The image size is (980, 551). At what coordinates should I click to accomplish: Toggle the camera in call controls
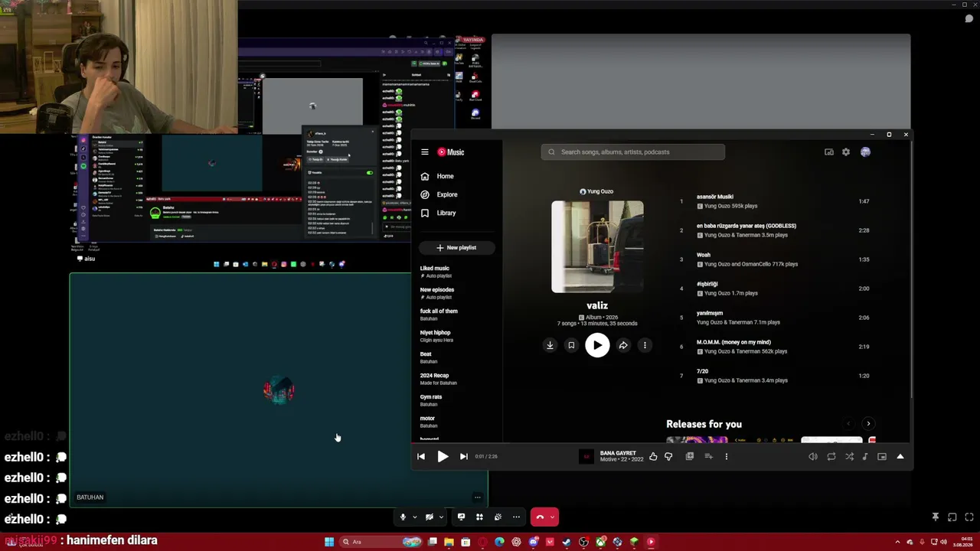point(430,517)
